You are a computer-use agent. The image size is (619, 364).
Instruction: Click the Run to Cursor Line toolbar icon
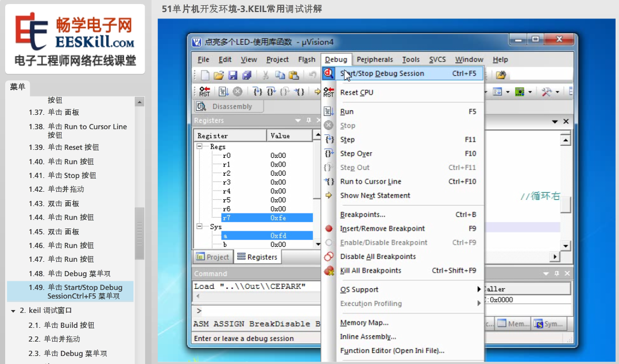[x=299, y=92]
